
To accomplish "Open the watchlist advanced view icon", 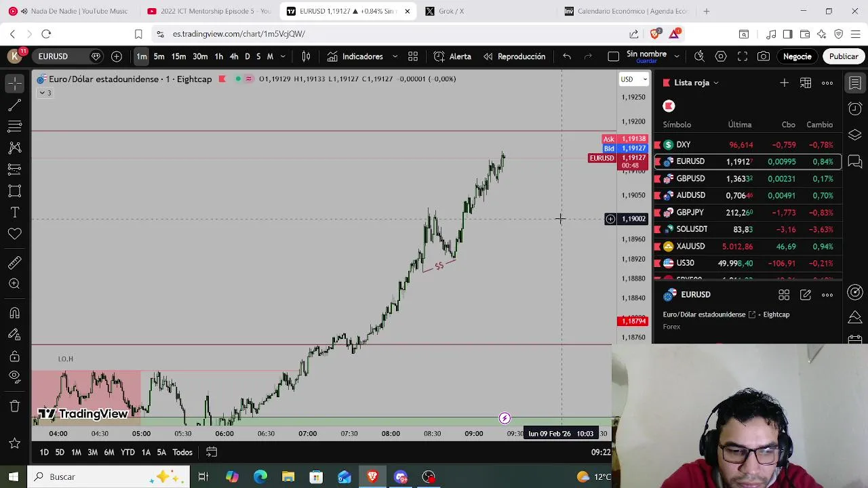I will (x=806, y=83).
